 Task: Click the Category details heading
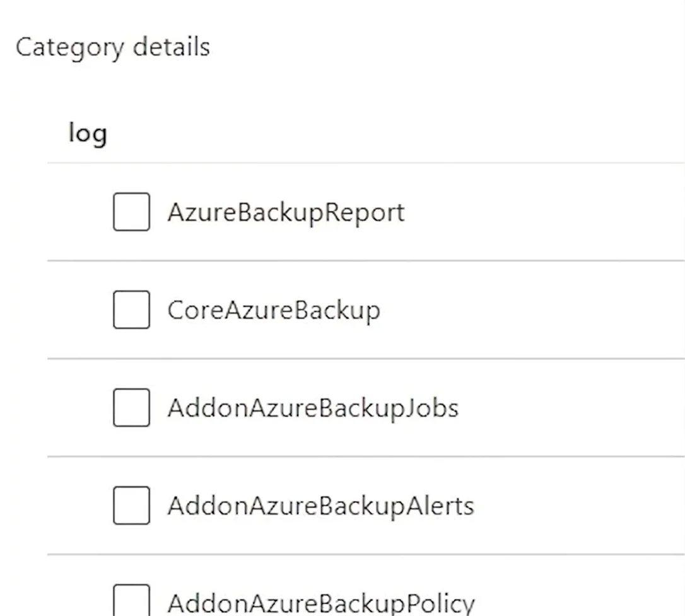pyautogui.click(x=113, y=48)
